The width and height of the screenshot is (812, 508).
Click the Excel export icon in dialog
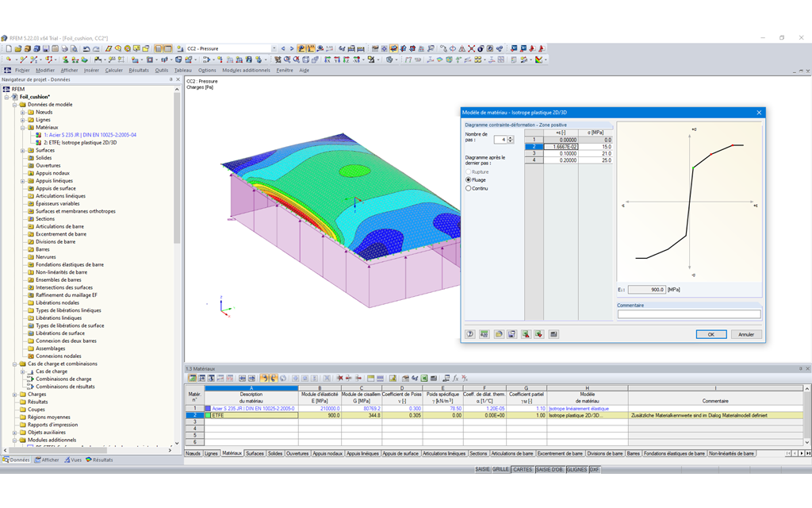(525, 334)
